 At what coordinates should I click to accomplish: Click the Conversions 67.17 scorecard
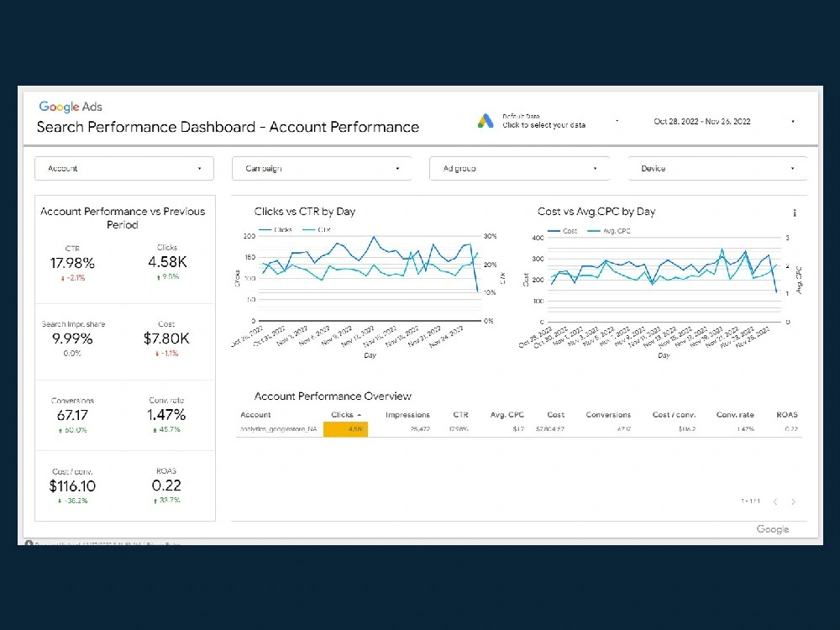pos(72,415)
